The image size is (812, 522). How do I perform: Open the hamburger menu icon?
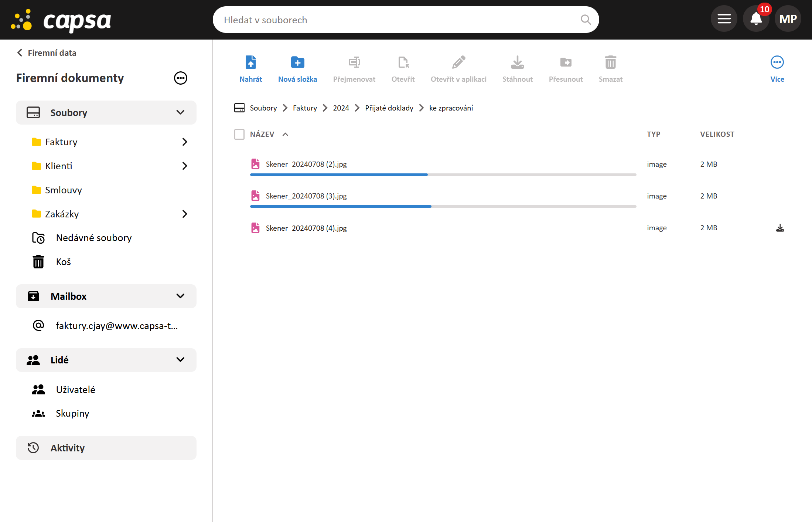(x=724, y=19)
